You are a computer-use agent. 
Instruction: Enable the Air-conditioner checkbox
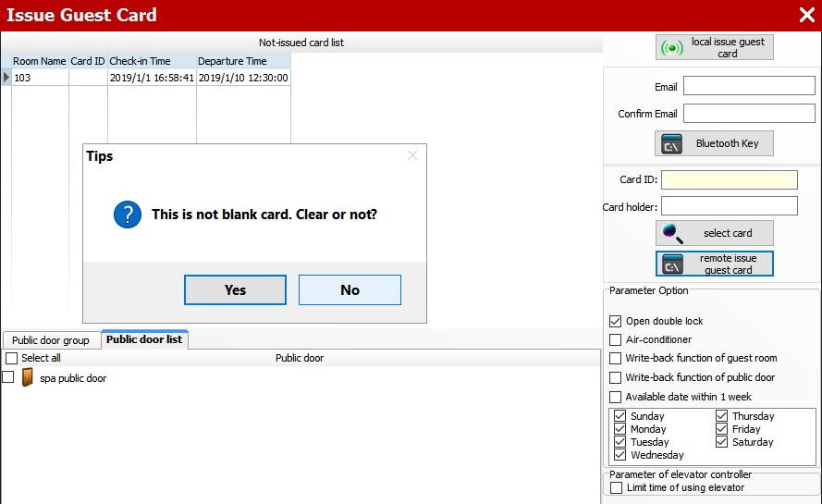616,339
